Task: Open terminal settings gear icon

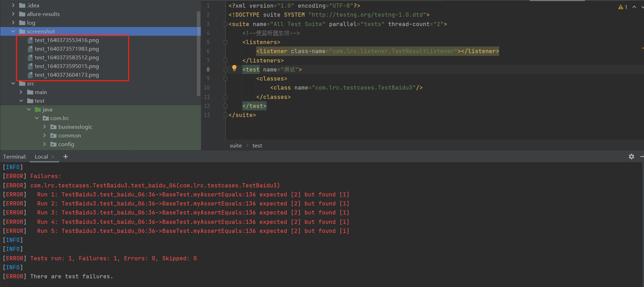Action: pos(632,157)
